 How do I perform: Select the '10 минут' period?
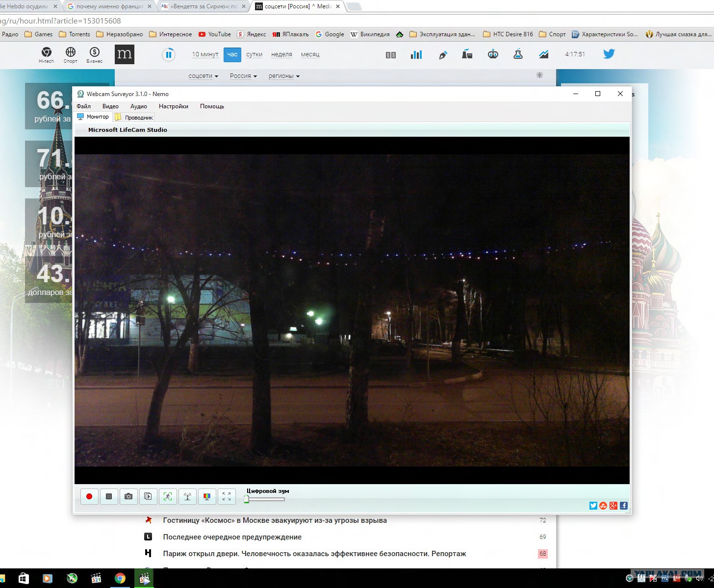point(205,54)
